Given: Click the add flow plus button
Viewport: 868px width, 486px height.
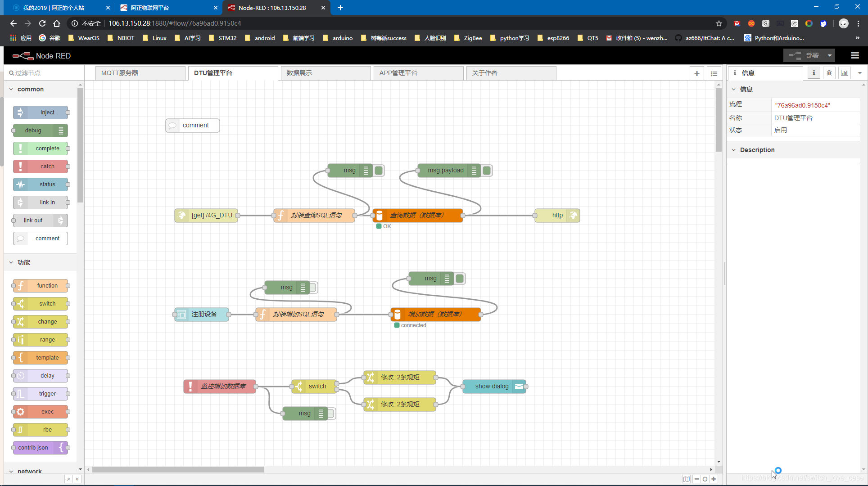Looking at the screenshot, I should coord(696,73).
